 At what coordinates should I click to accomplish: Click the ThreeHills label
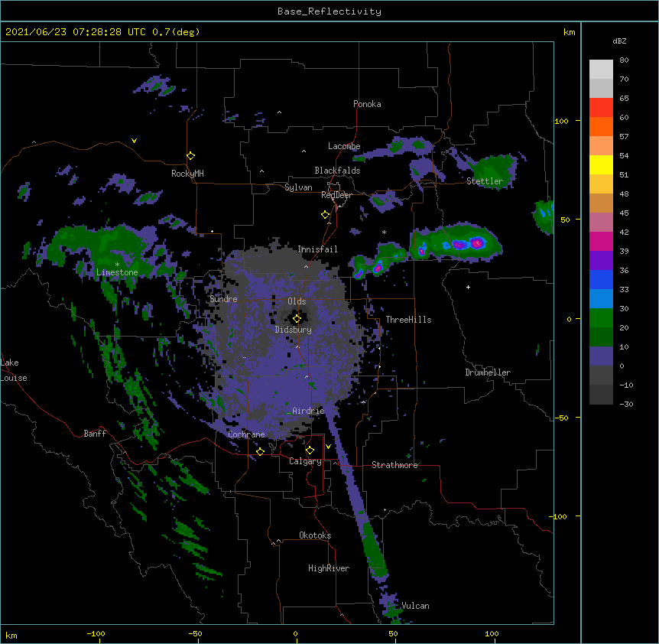(x=408, y=320)
